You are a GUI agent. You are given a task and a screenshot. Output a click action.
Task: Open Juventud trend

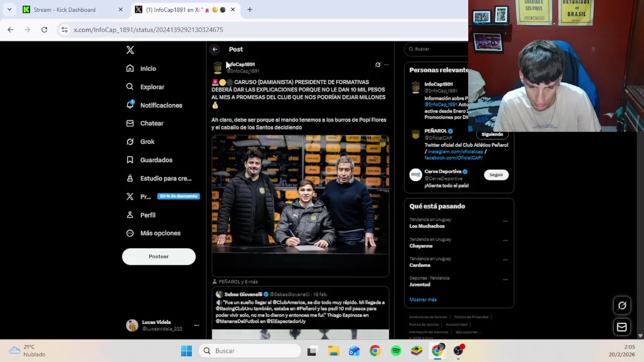(x=420, y=285)
